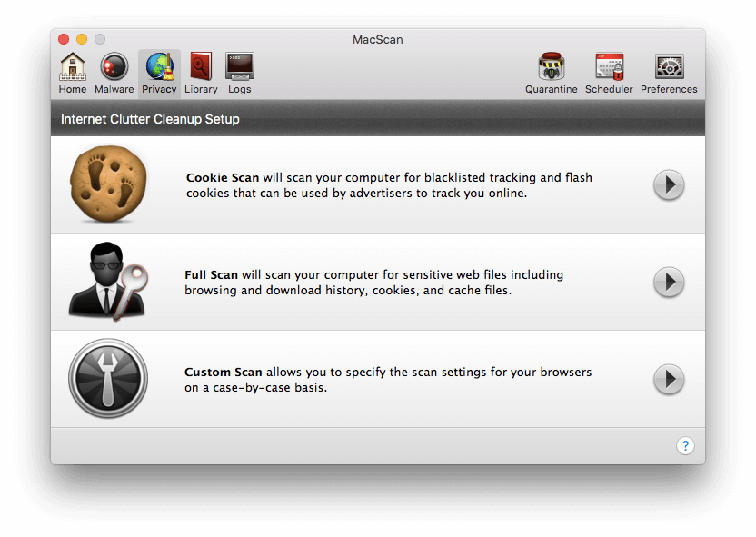756x537 pixels.
Task: Start the Full Scan
Action: (x=669, y=283)
